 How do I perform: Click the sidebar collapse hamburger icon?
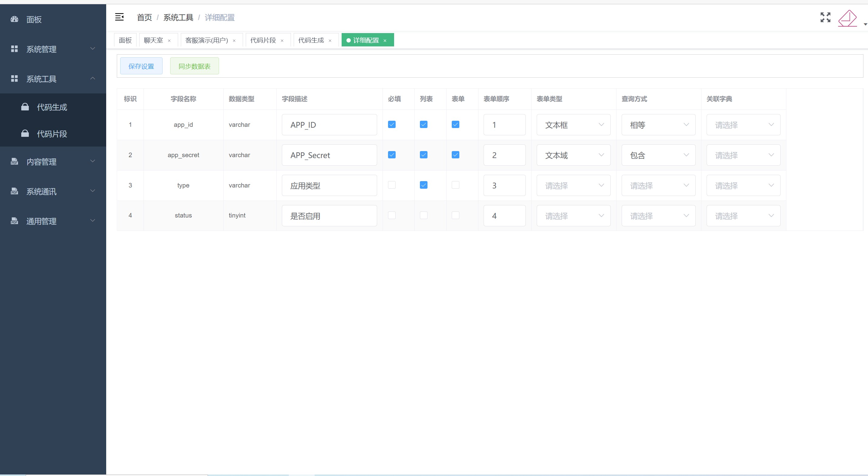119,17
